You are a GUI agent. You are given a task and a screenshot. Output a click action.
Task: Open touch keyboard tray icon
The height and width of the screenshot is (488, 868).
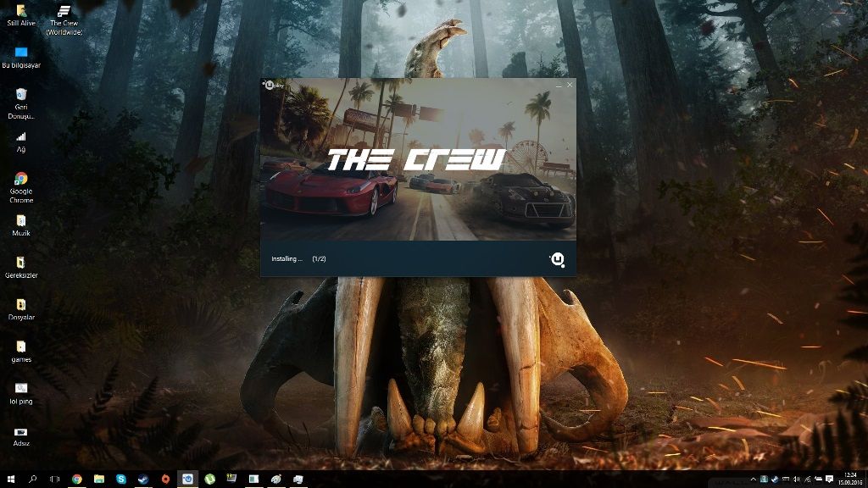point(786,480)
